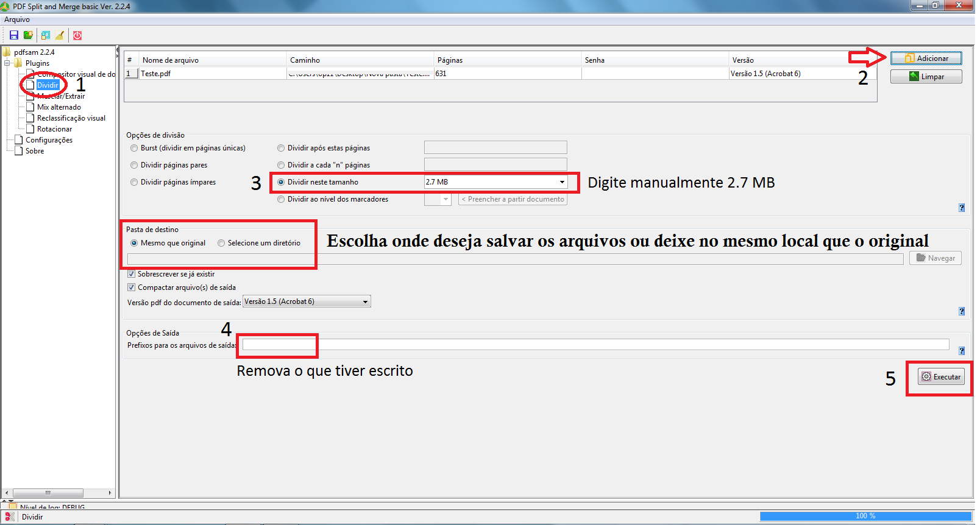
Task: Uncheck Sobrescrever se já existir
Action: pyautogui.click(x=131, y=274)
